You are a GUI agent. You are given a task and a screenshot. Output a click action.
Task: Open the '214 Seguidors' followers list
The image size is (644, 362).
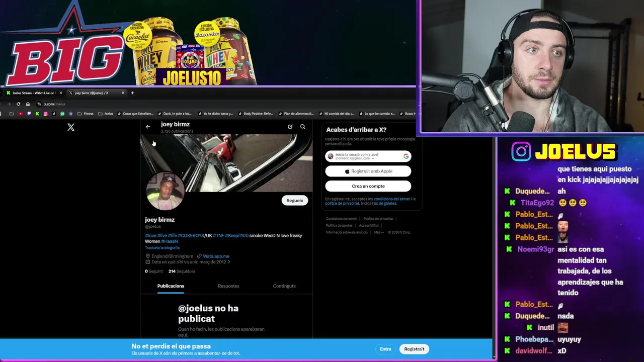point(182,271)
